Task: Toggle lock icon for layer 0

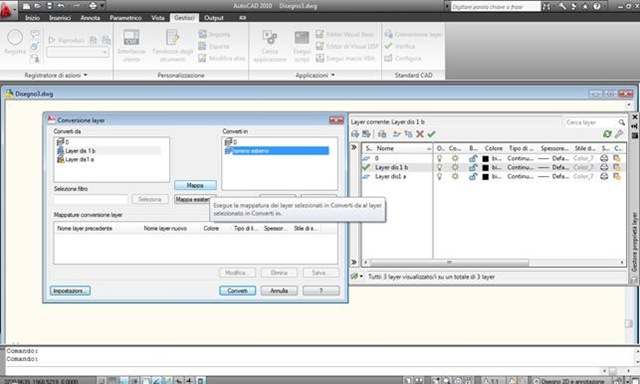Action: point(473,158)
